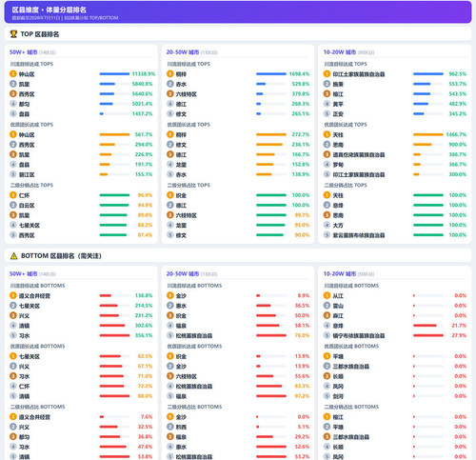Click the 88.0% value
The width and height of the screenshot is (476, 460).
point(145,396)
